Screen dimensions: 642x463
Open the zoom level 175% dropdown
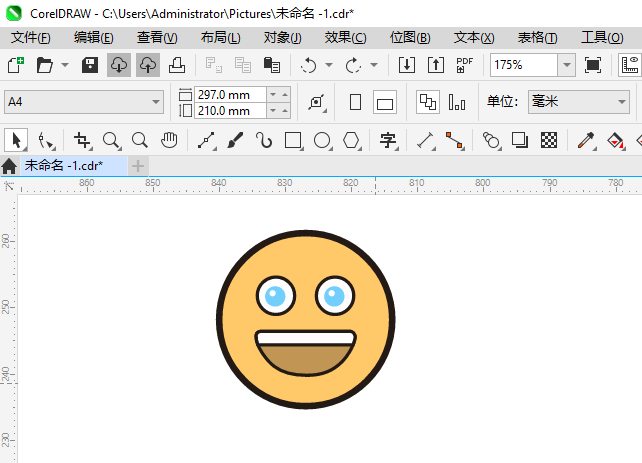[x=566, y=65]
